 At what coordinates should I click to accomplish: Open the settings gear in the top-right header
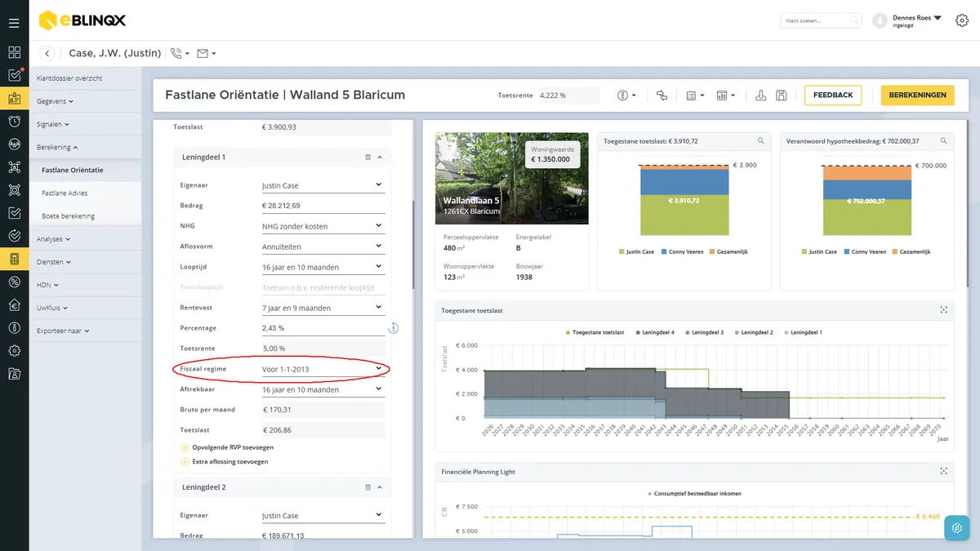[x=961, y=20]
